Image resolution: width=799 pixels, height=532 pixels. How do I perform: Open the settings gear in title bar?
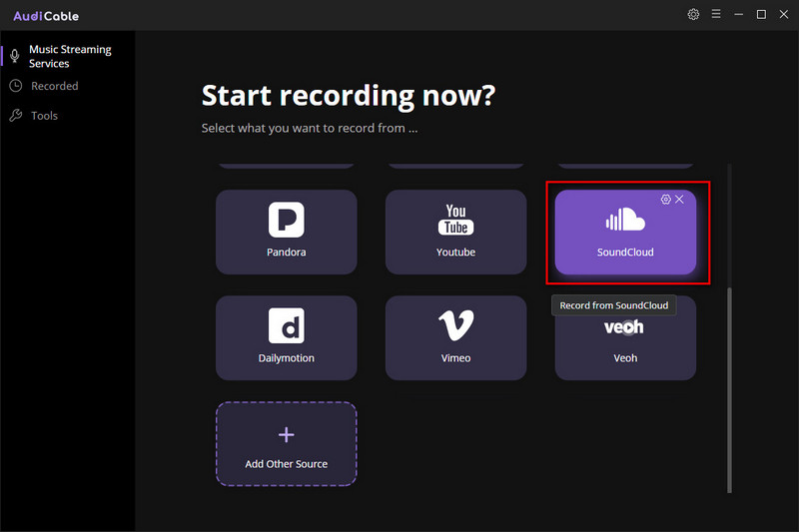(x=693, y=14)
